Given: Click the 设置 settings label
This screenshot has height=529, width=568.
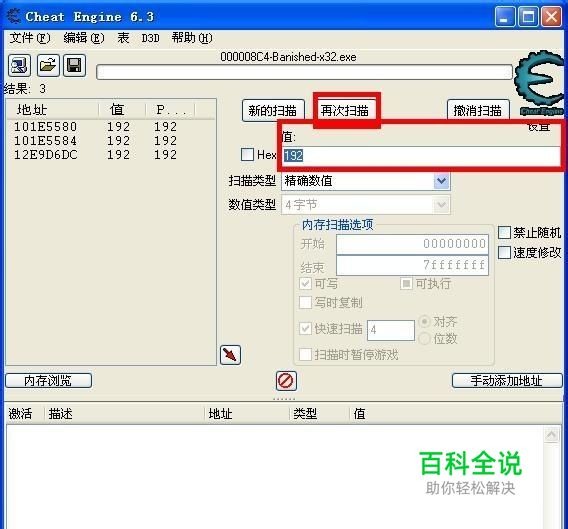Looking at the screenshot, I should pos(539,128).
